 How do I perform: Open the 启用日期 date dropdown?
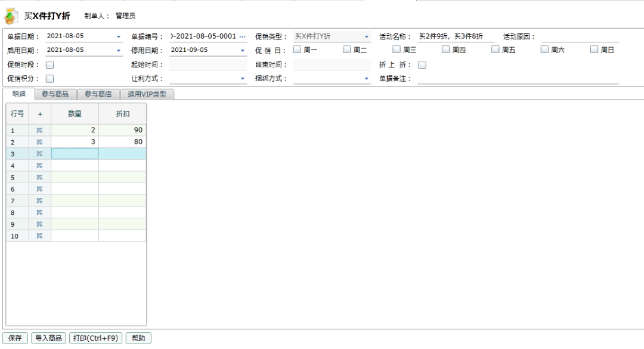click(118, 51)
